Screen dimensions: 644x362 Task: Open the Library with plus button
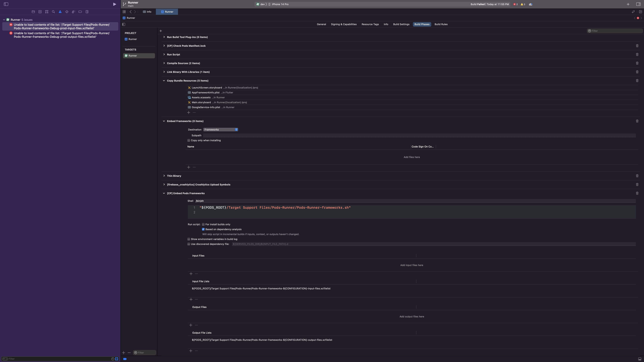(x=628, y=4)
